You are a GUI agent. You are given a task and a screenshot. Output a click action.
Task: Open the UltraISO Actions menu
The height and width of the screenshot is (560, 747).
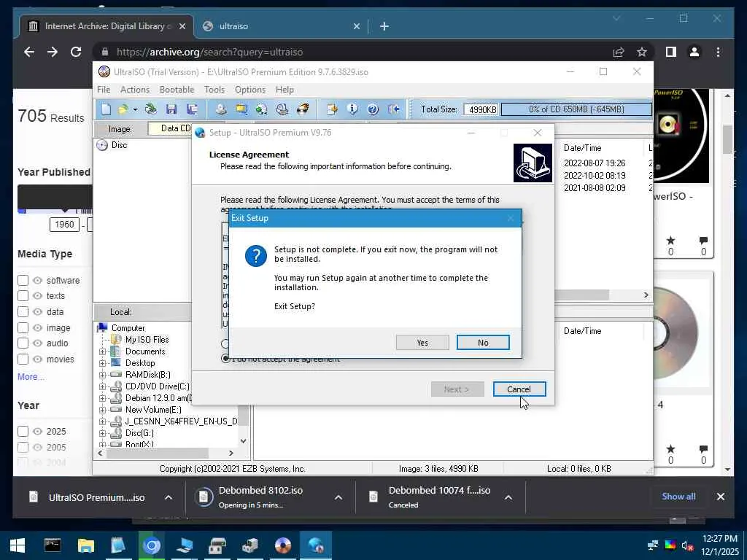point(135,90)
